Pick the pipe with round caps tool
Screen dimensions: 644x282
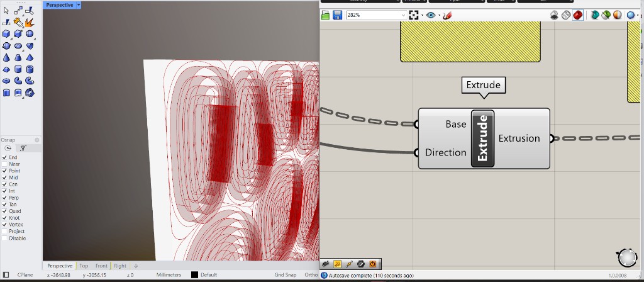[x=29, y=81]
